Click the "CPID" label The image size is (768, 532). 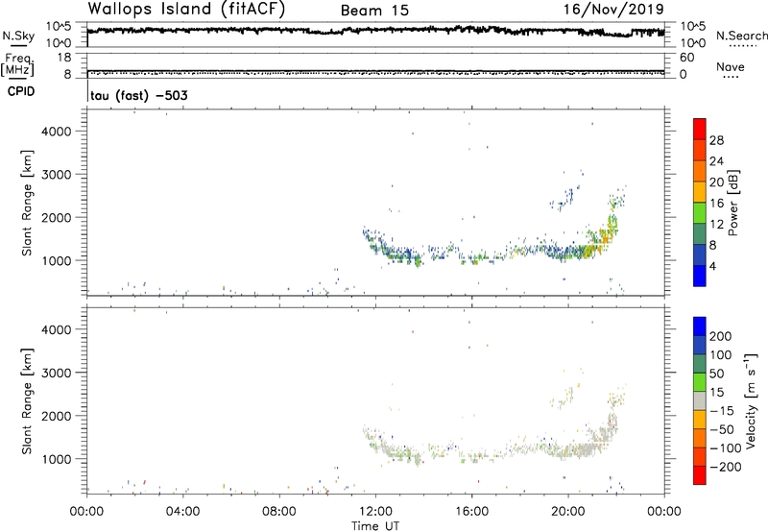click(x=21, y=91)
